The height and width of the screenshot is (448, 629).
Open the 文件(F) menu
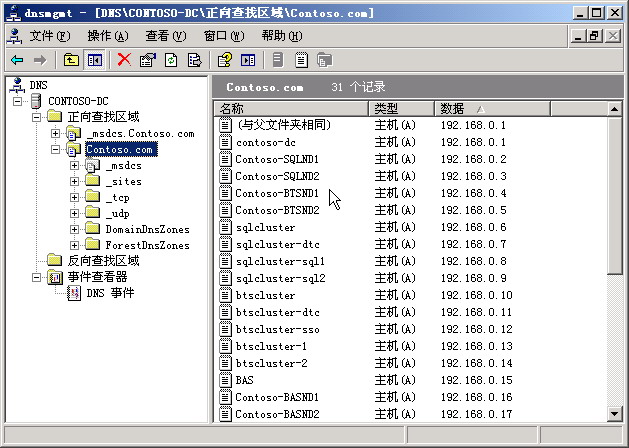(x=50, y=36)
